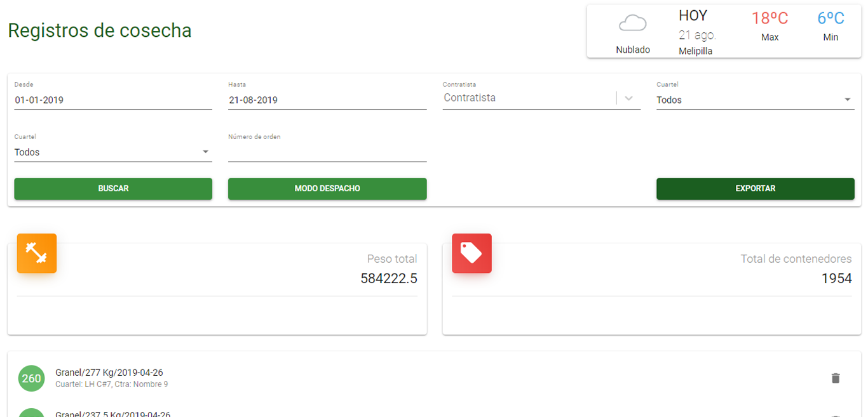The width and height of the screenshot is (868, 417).
Task: Select the Peso total value 584222.5
Action: click(x=388, y=278)
